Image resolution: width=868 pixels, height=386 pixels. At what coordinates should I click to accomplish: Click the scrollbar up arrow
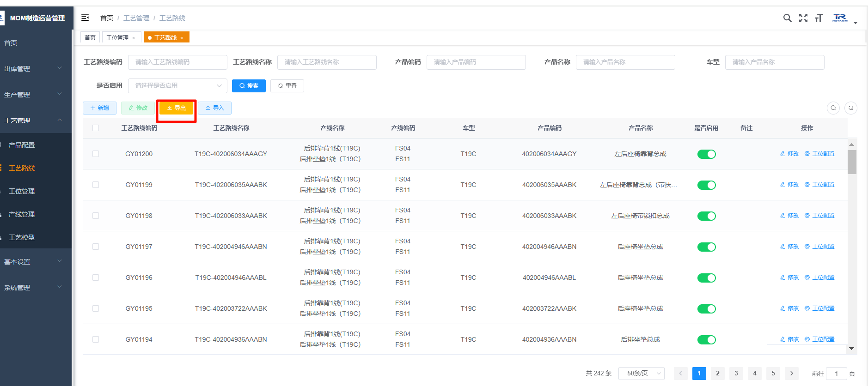point(852,145)
